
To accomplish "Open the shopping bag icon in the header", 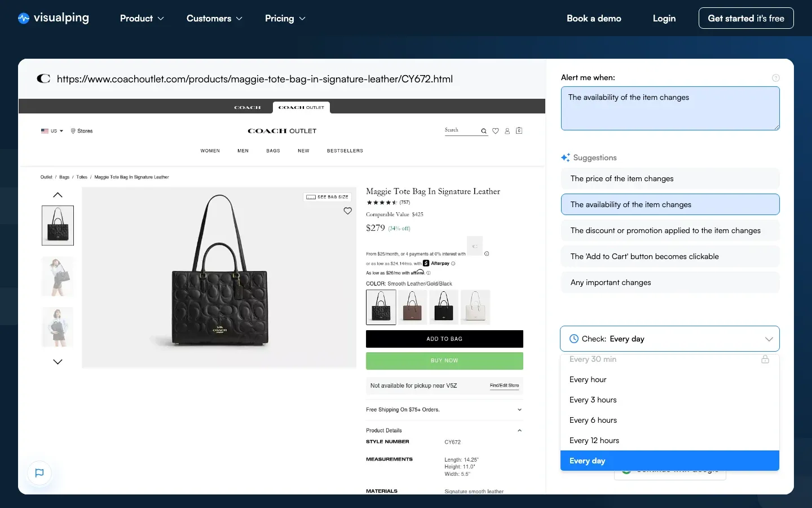I will 519,131.
